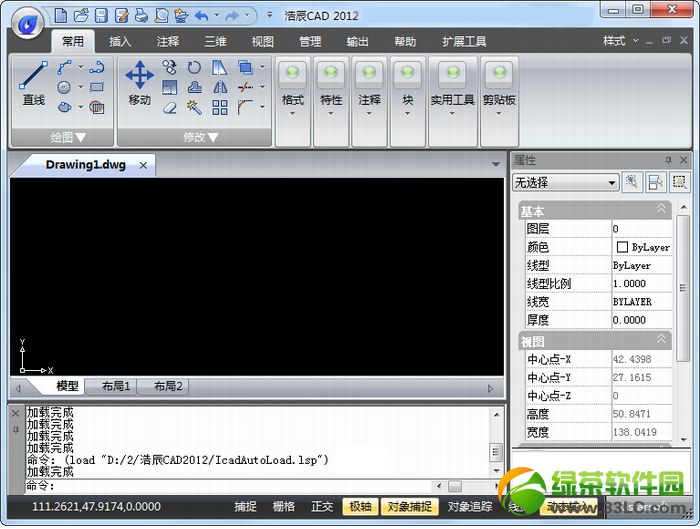Expand the 格式 panel dropdown
The image size is (700, 529).
point(292,113)
